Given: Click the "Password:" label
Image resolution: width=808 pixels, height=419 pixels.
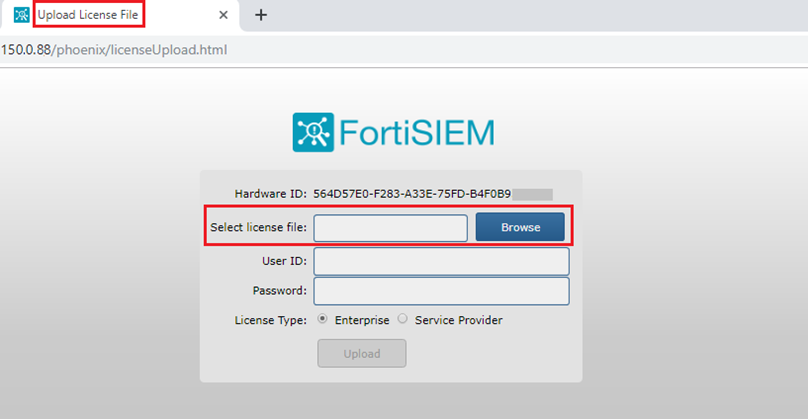Looking at the screenshot, I should 279,291.
